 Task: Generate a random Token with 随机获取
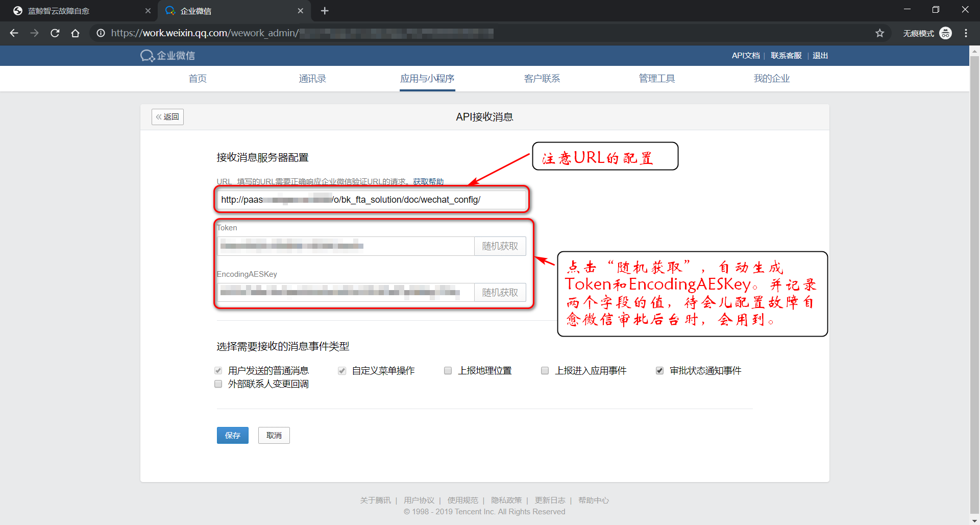click(500, 246)
